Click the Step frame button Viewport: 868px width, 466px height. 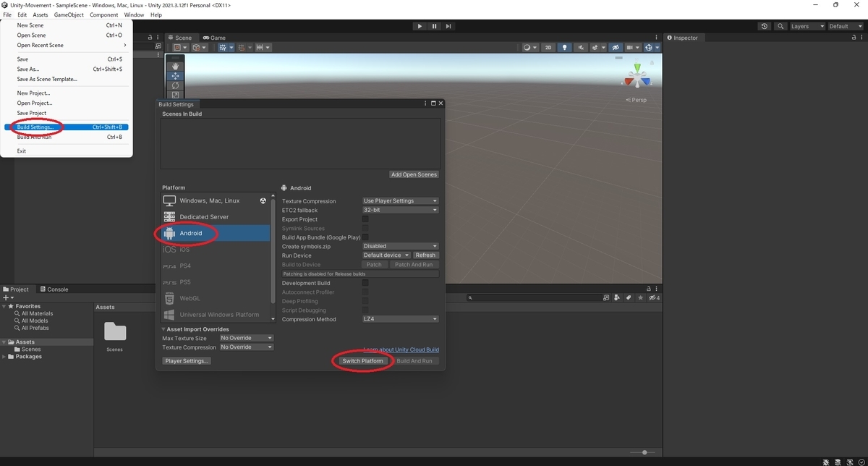(448, 26)
